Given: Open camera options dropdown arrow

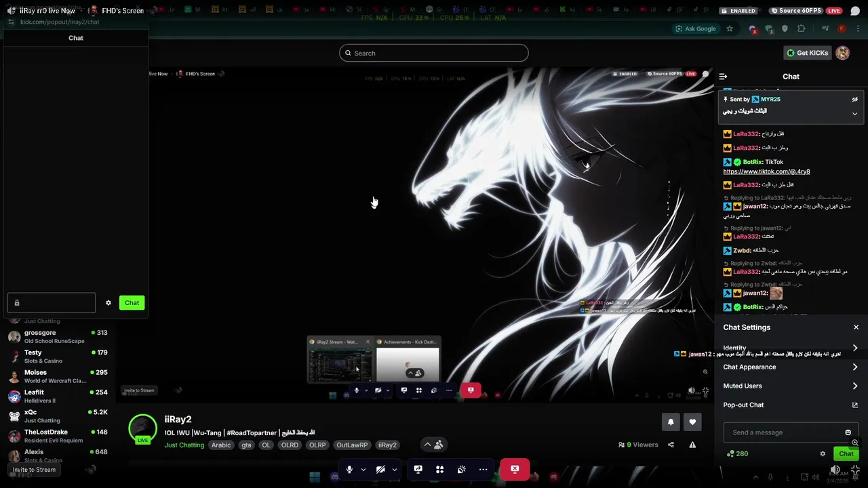Looking at the screenshot, I should pyautogui.click(x=394, y=469).
